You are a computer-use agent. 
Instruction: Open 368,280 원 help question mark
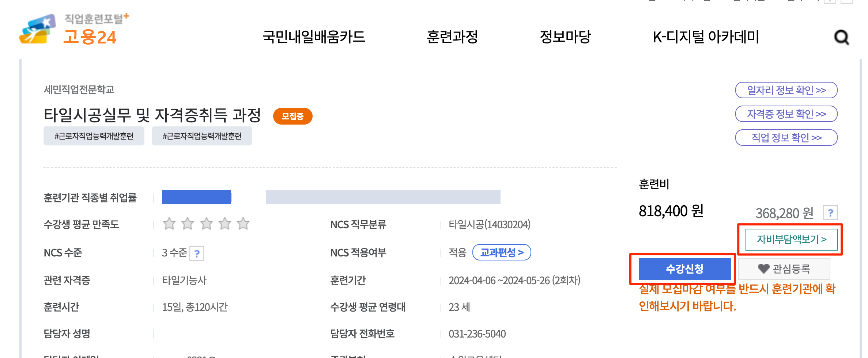tap(830, 213)
